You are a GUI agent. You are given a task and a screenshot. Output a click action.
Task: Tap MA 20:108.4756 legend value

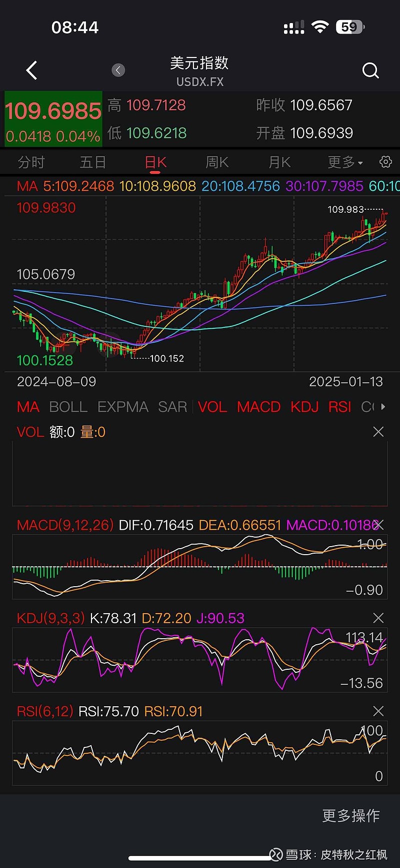240,186
